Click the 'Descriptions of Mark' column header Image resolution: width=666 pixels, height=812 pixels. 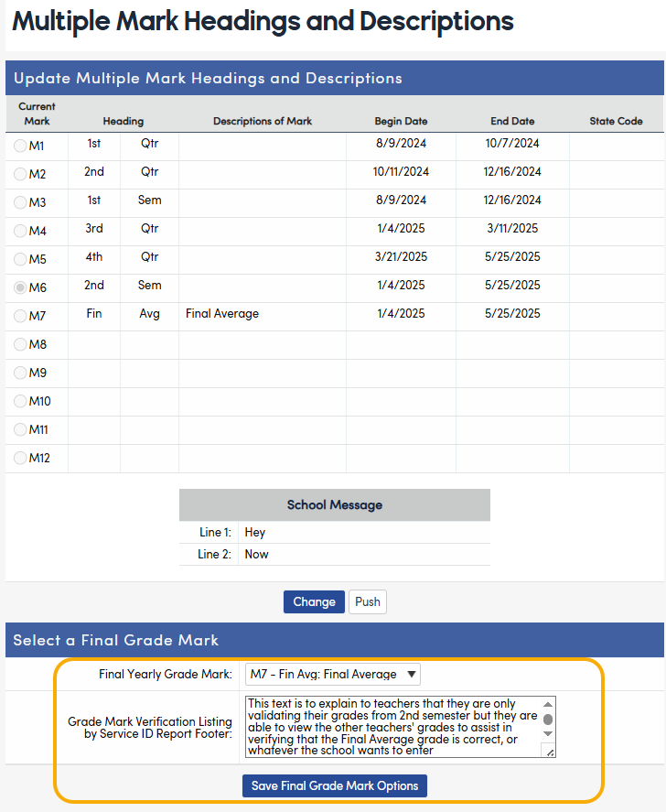coord(263,121)
